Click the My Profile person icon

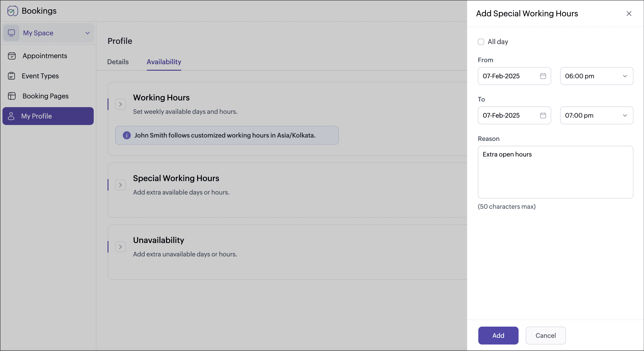(x=11, y=116)
